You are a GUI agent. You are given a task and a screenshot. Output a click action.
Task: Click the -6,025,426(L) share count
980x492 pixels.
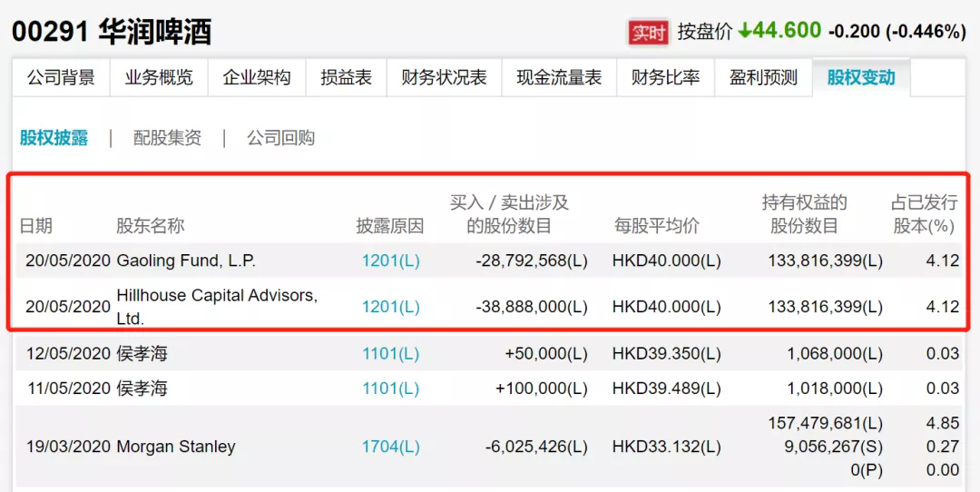click(x=536, y=447)
